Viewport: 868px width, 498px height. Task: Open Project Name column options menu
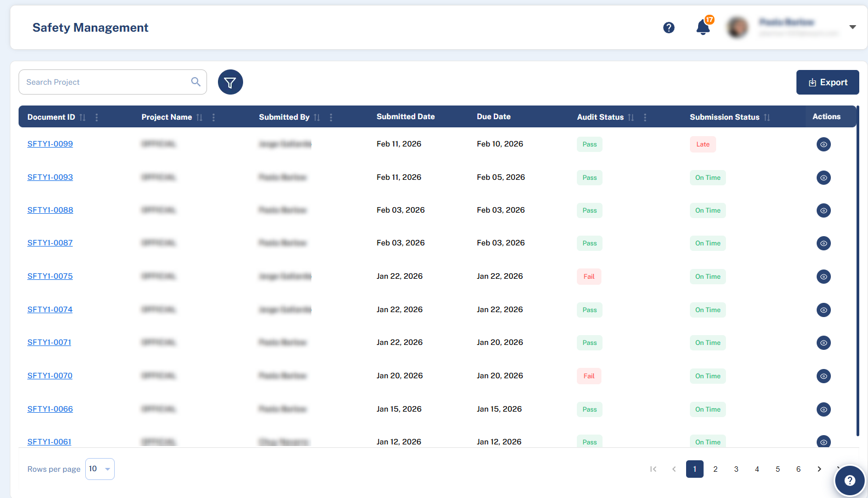214,118
